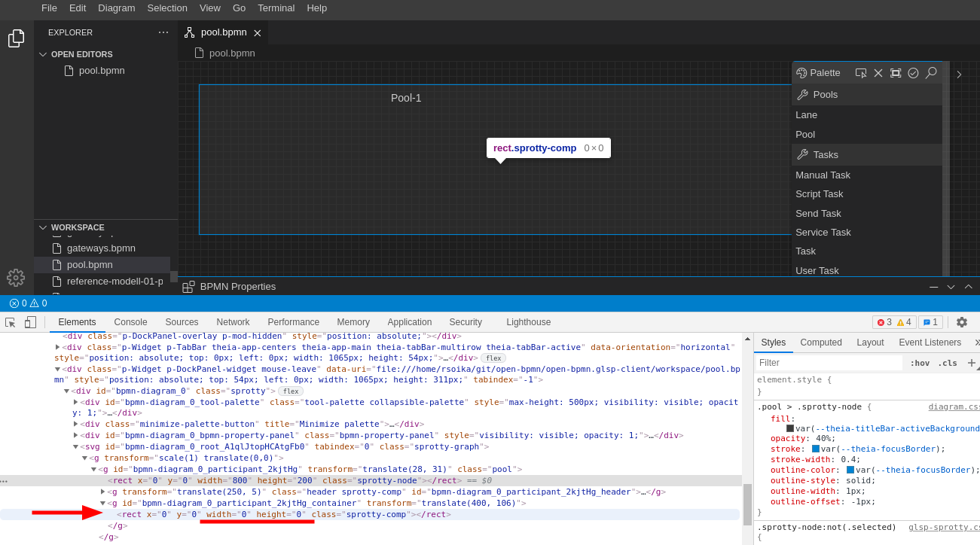Click fill color swatch in styles
This screenshot has width=980, height=545.
click(x=790, y=428)
